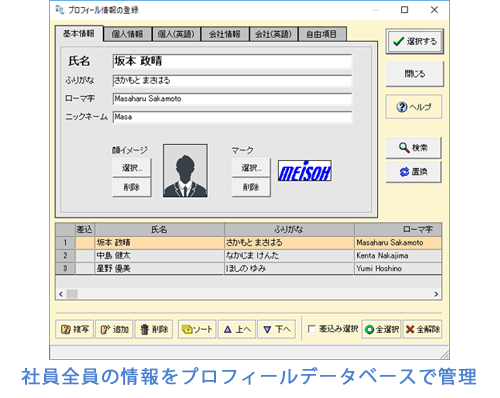The height and width of the screenshot is (398, 500).
Task: Click the 閉じる button
Action: [x=415, y=74]
